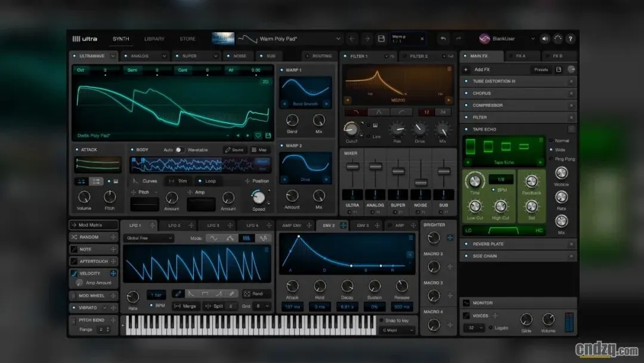This screenshot has width=644, height=363.
Task: Select the step bars LFO mode icon
Action: 246,238
